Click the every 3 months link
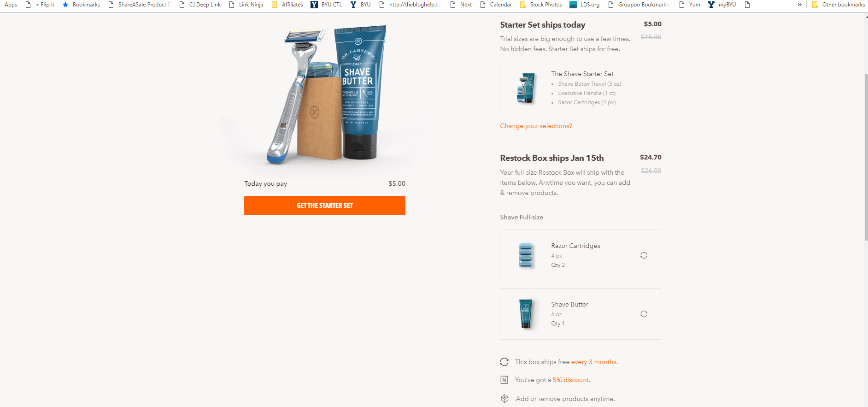 tap(594, 362)
